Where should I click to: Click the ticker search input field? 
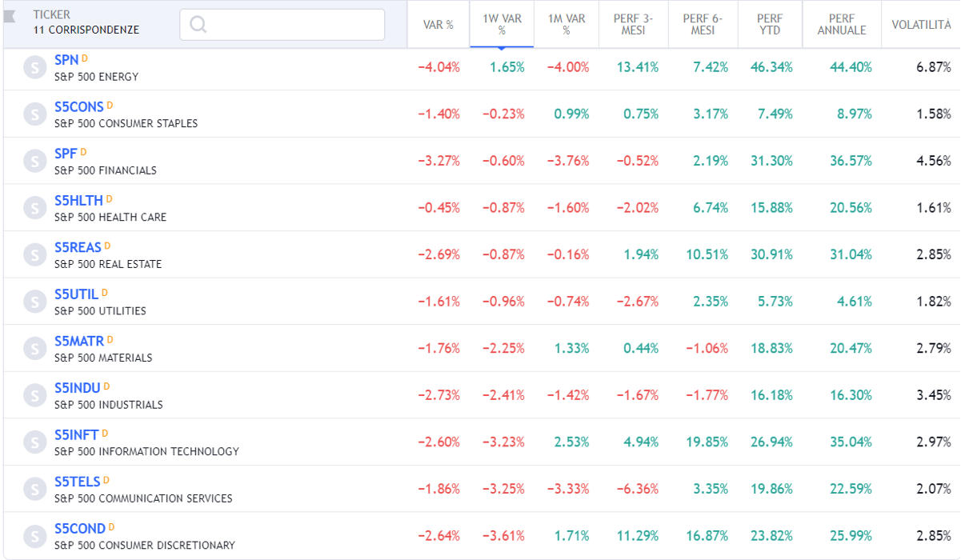click(x=282, y=25)
